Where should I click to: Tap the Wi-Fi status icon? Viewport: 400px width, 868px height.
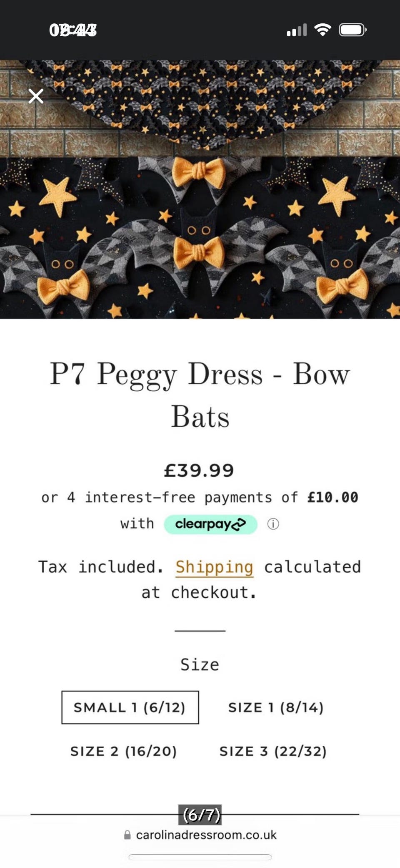point(322,30)
